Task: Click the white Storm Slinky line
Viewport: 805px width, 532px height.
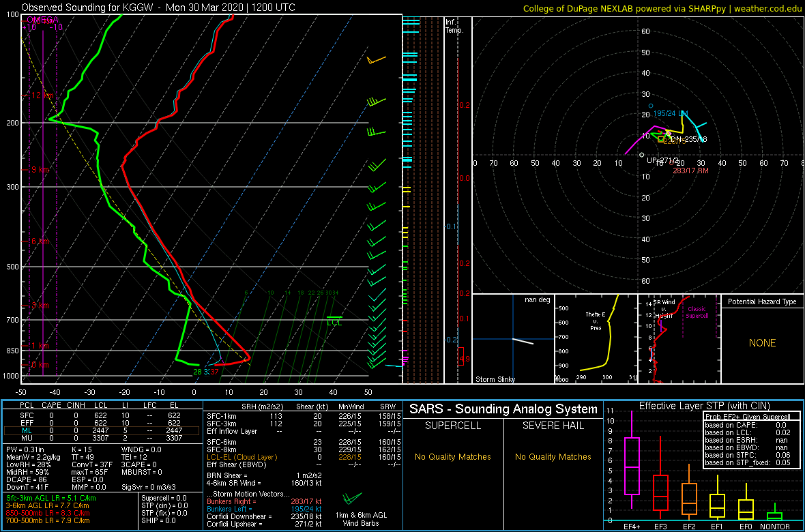Action: (x=523, y=342)
